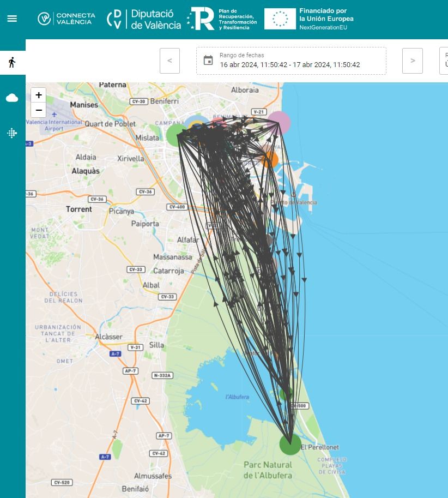448x498 pixels.
Task: Select the light green node near Mislata
Action: (x=175, y=135)
